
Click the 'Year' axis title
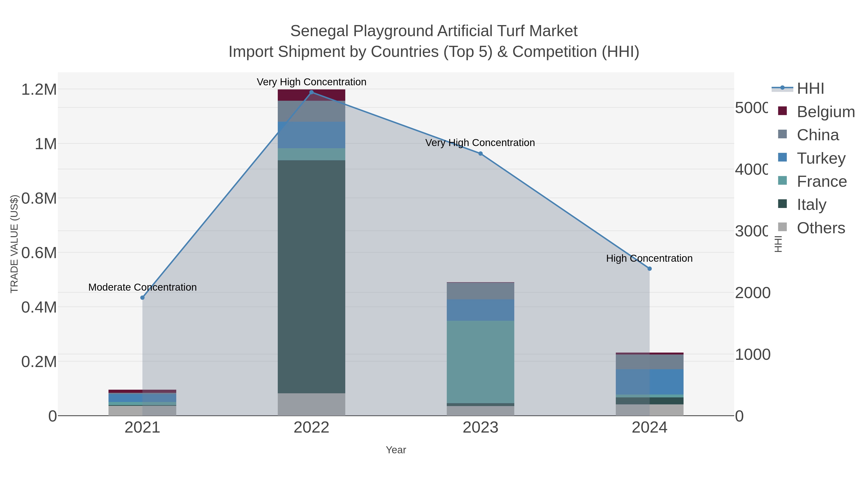[396, 450]
